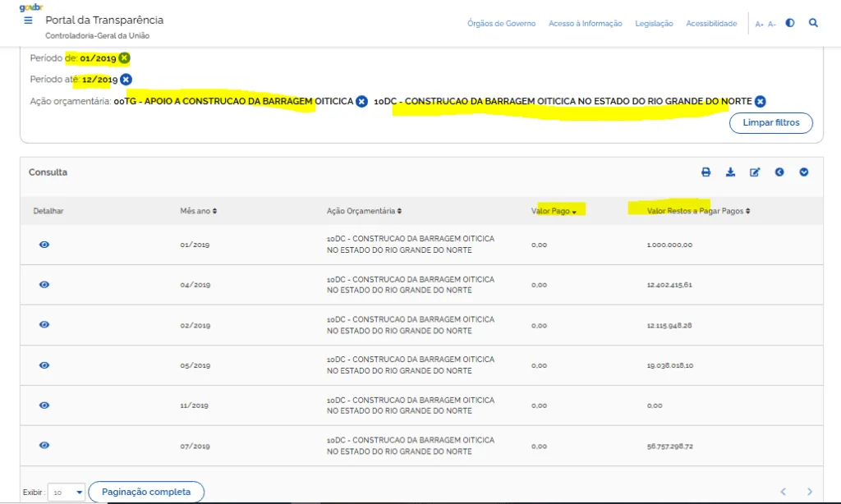
Task: Click the value 12.115.948,28 cell
Action: pyautogui.click(x=669, y=325)
